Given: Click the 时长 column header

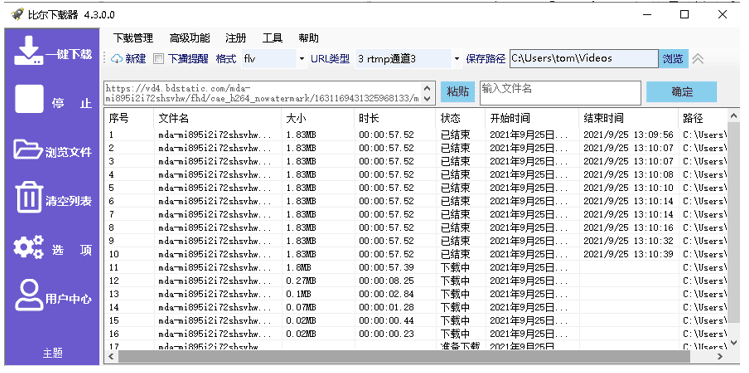Looking at the screenshot, I should pyautogui.click(x=395, y=118).
